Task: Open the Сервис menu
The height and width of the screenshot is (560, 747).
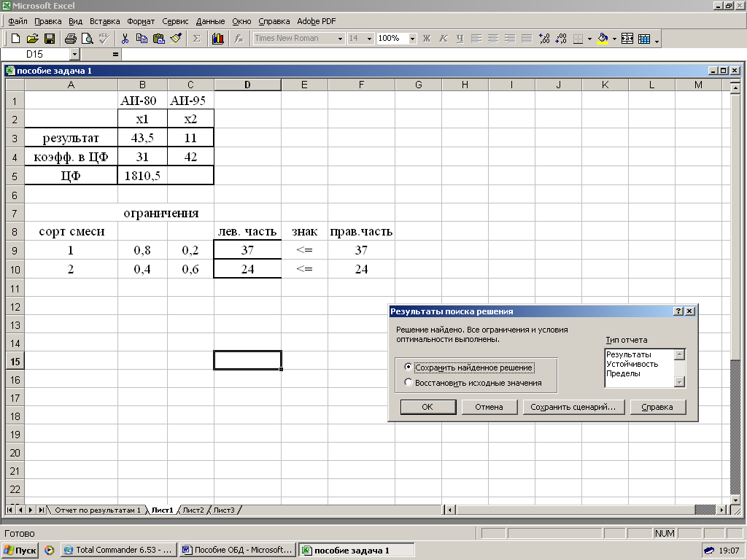Action: 175,21
